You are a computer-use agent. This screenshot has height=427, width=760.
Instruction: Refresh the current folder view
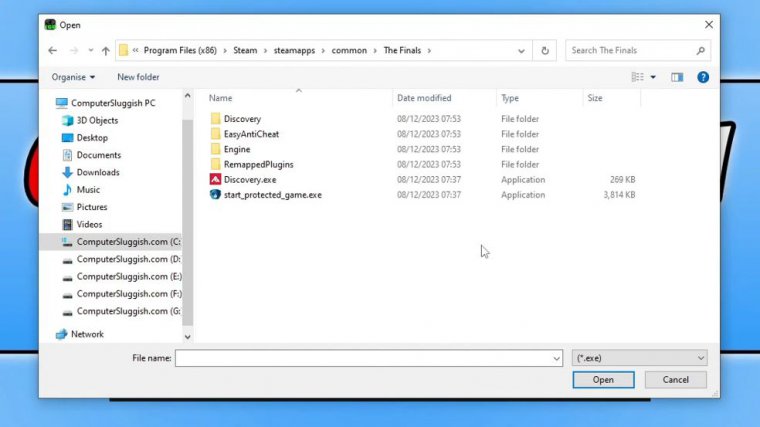click(545, 50)
